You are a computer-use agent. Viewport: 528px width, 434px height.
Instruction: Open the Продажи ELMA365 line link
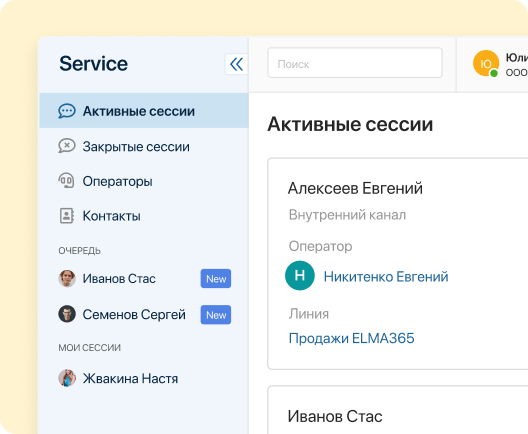pos(352,338)
